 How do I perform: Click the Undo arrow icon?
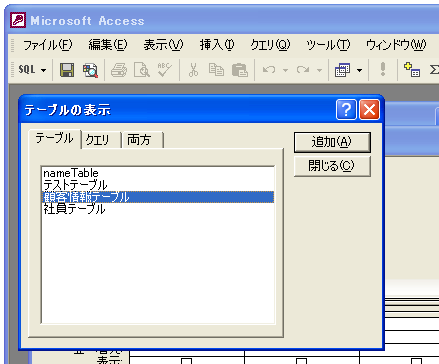(269, 70)
